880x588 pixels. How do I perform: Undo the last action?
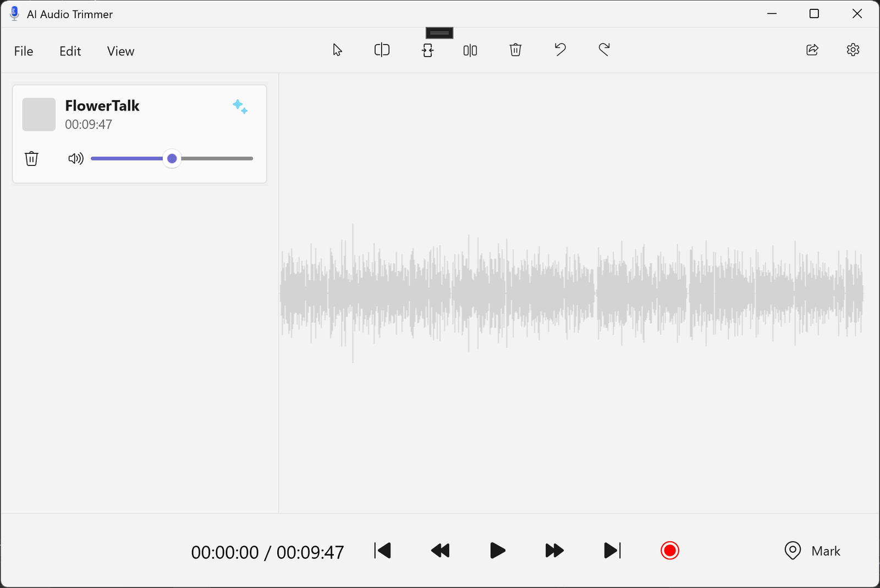pos(560,49)
